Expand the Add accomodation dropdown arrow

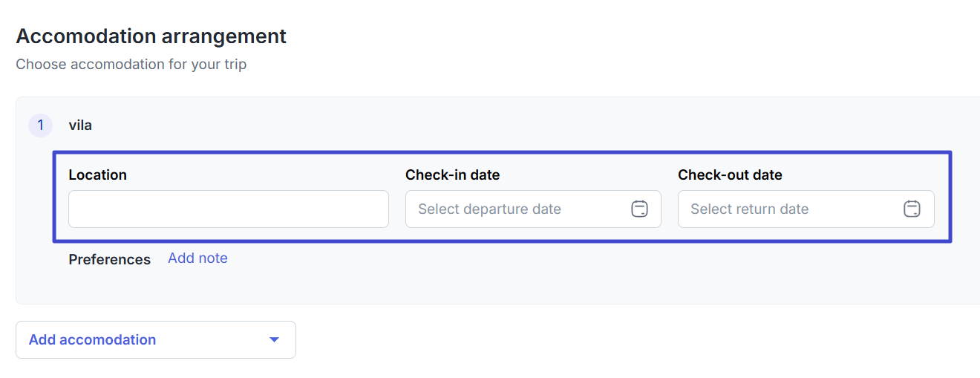tap(274, 339)
